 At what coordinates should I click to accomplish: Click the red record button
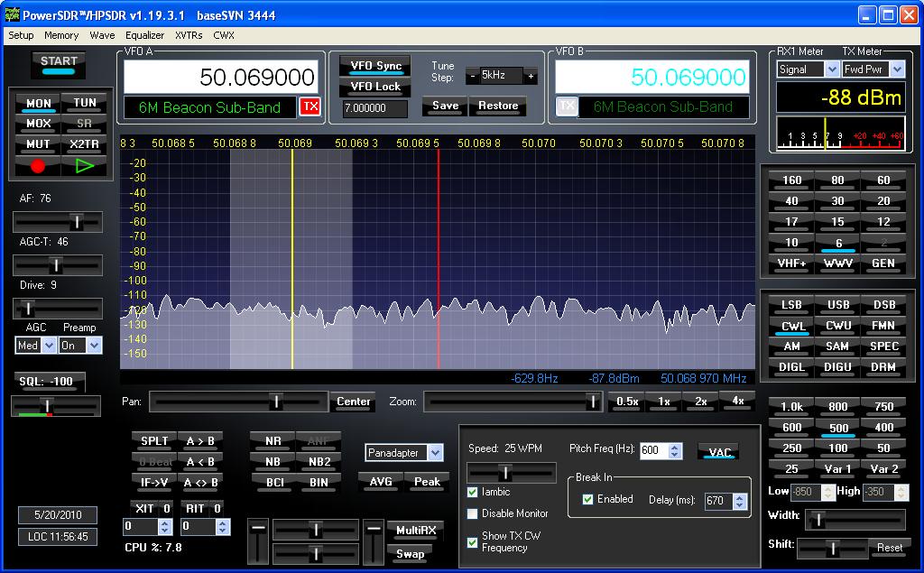point(38,165)
